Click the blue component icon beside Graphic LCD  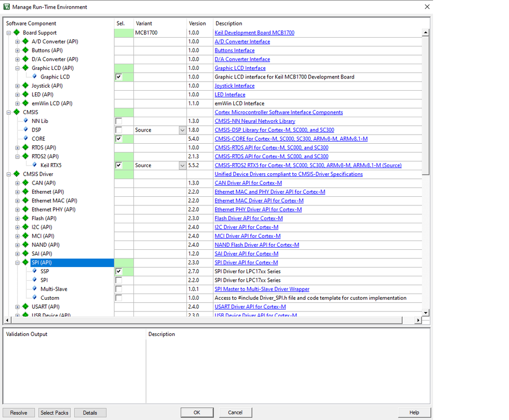pyautogui.click(x=35, y=76)
